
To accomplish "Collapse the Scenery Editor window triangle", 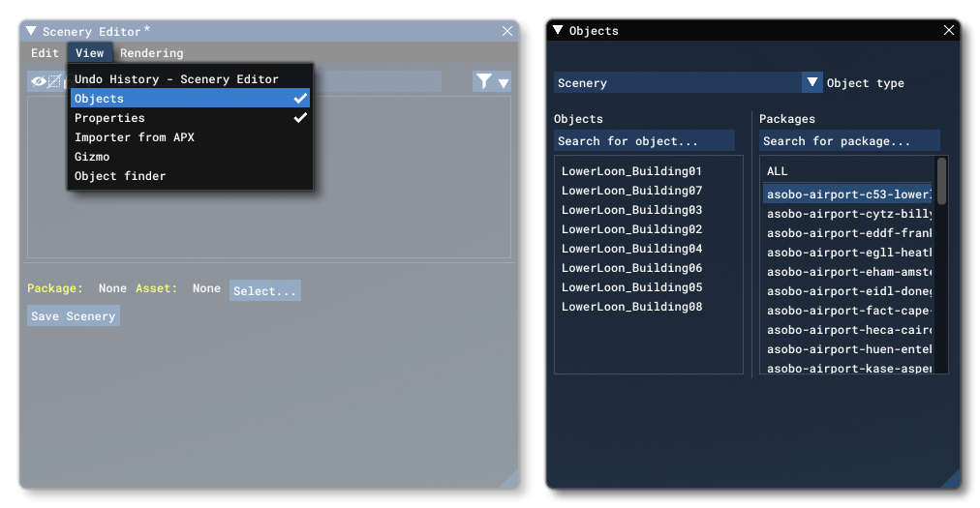I will pos(31,31).
